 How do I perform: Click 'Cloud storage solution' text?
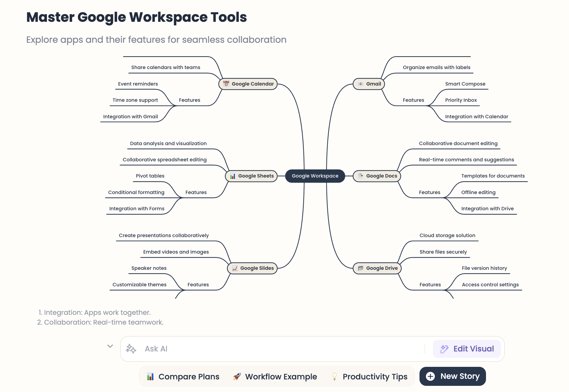(x=447, y=235)
